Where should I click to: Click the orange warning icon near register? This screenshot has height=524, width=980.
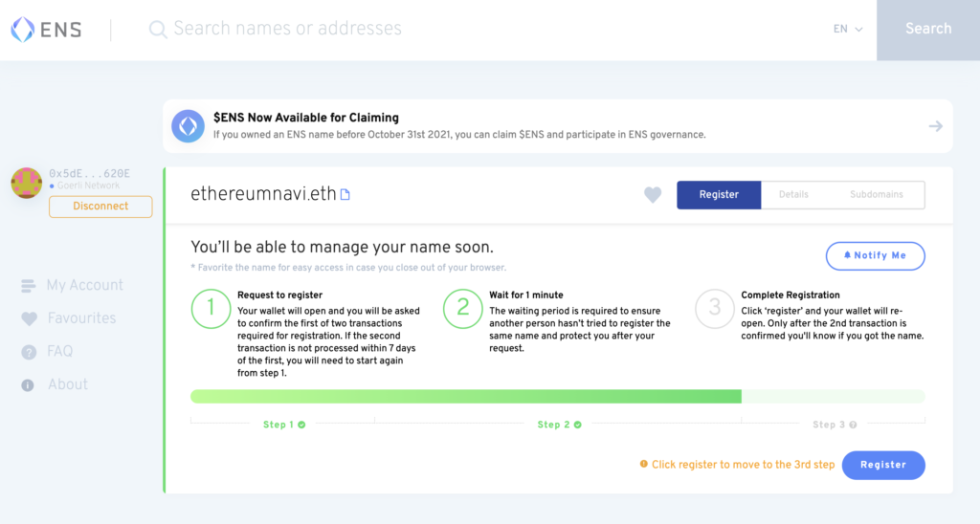(x=644, y=464)
